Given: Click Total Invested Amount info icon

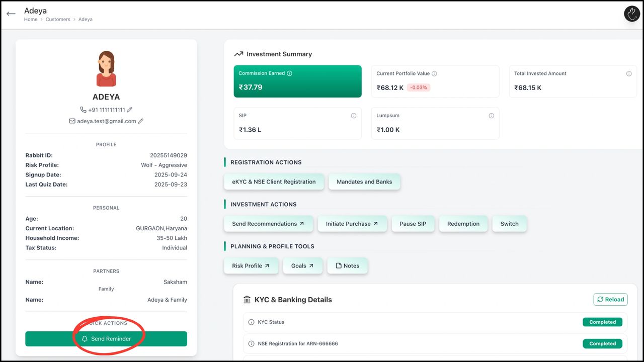Looking at the screenshot, I should pyautogui.click(x=628, y=73).
